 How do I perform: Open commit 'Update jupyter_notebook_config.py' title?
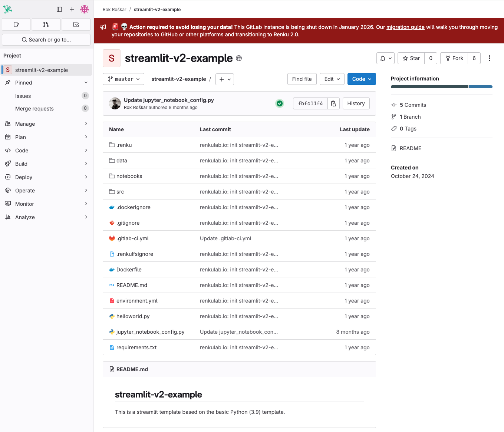pyautogui.click(x=169, y=100)
